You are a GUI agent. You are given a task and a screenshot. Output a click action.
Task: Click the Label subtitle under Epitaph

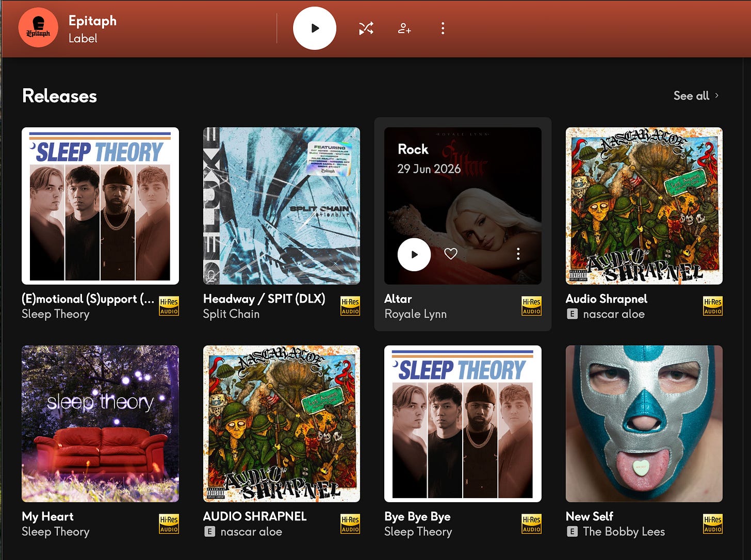pyautogui.click(x=83, y=38)
